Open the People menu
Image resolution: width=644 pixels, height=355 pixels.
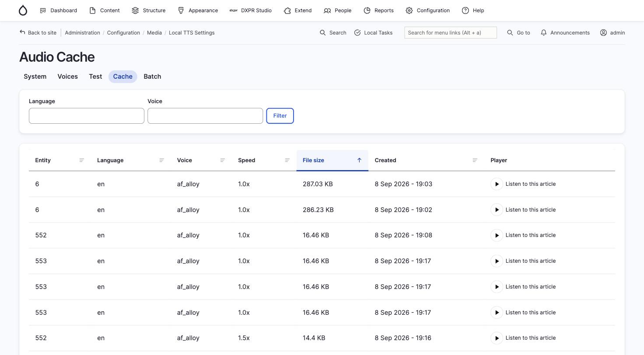[337, 10]
